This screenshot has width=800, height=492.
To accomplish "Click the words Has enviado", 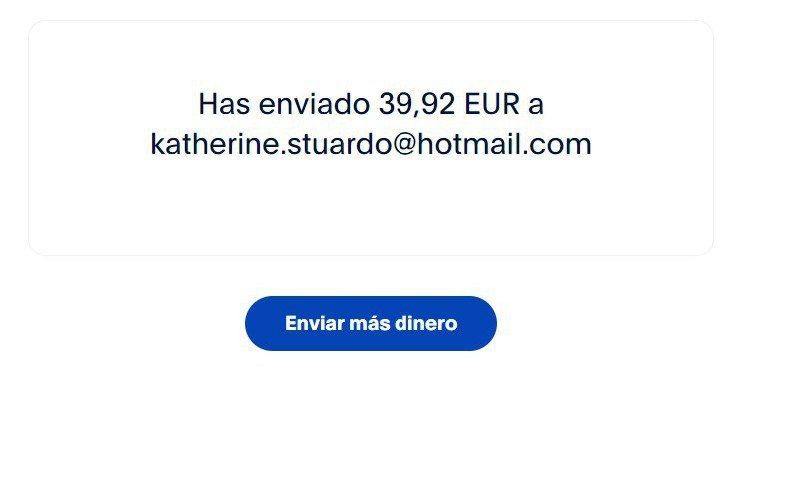I will pos(284,104).
